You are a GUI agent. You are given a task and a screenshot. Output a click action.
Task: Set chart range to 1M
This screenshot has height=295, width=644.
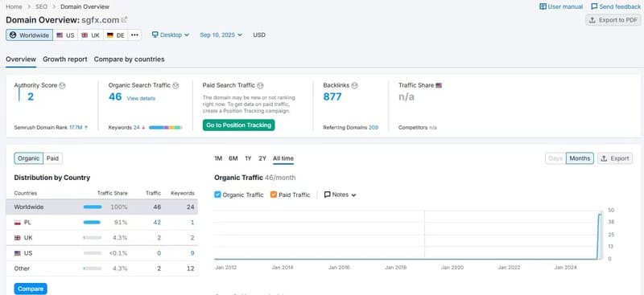click(x=218, y=158)
